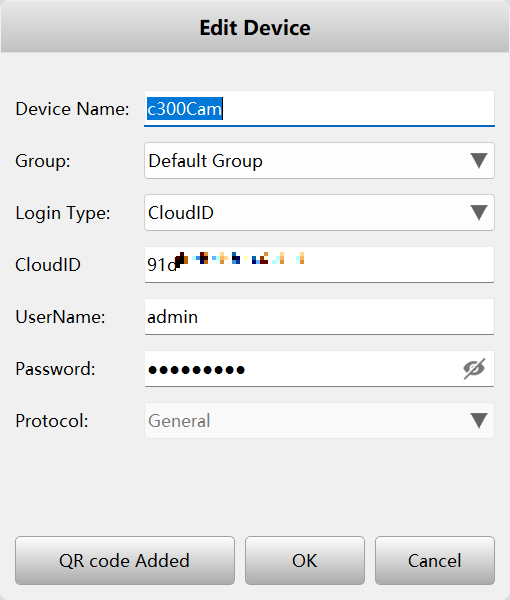Click the Default Group selection text
Image resolution: width=510 pixels, height=600 pixels.
[205, 161]
